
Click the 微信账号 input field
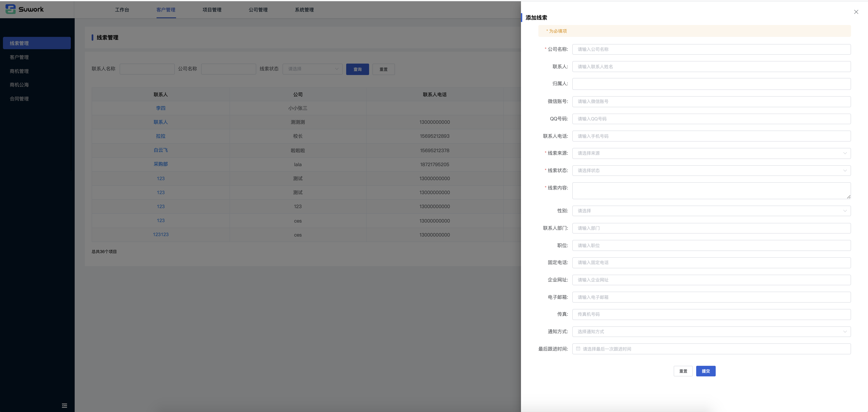[711, 102]
